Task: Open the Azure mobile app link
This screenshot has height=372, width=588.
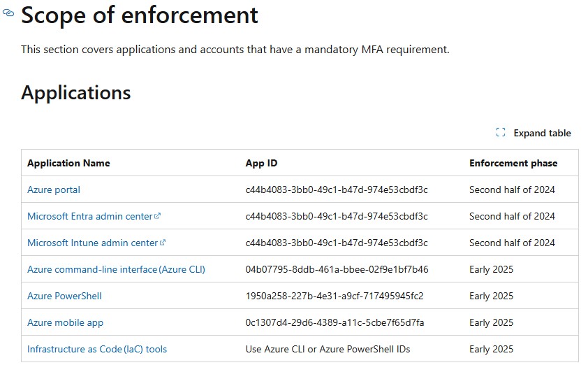Action: point(65,323)
